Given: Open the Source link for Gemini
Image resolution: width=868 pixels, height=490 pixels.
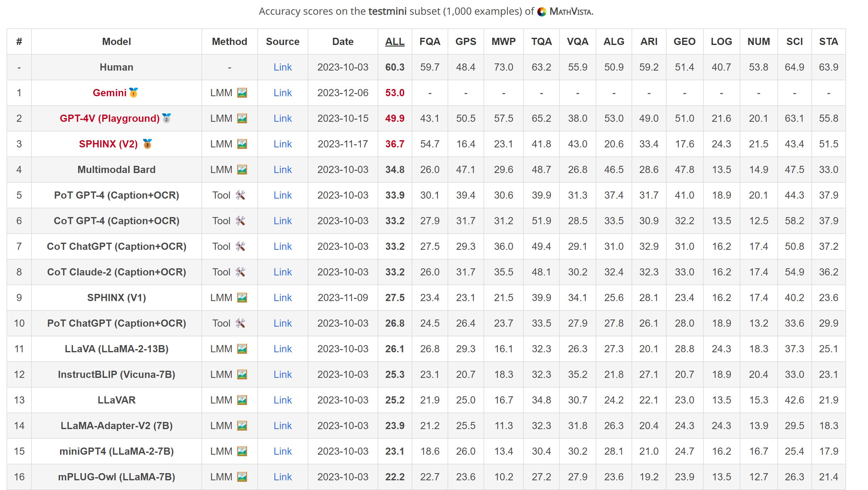Looking at the screenshot, I should point(282,93).
